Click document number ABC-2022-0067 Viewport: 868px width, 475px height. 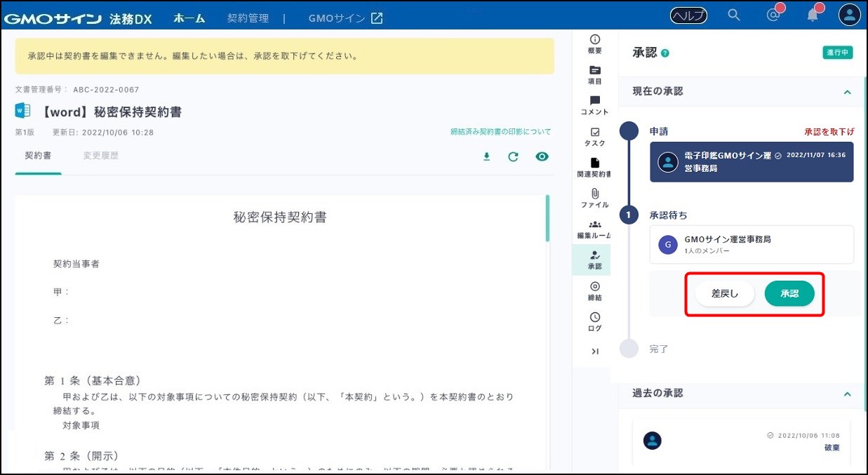(x=106, y=90)
